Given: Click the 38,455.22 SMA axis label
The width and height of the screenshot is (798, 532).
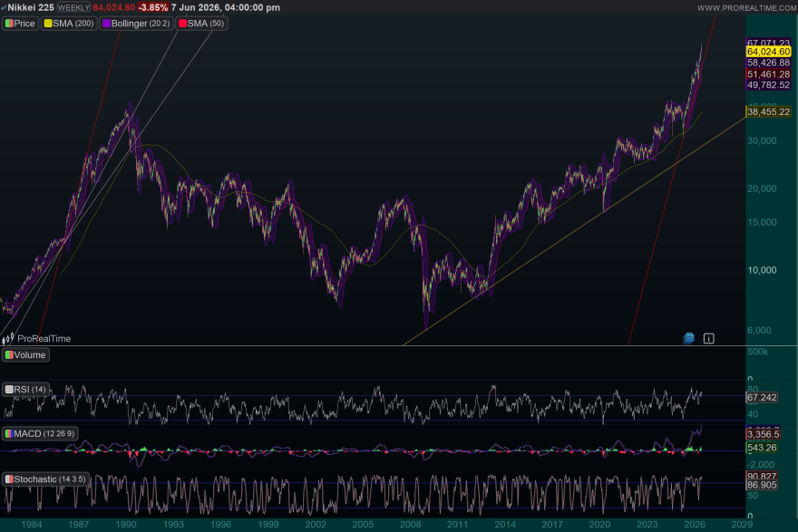Looking at the screenshot, I should [x=768, y=111].
